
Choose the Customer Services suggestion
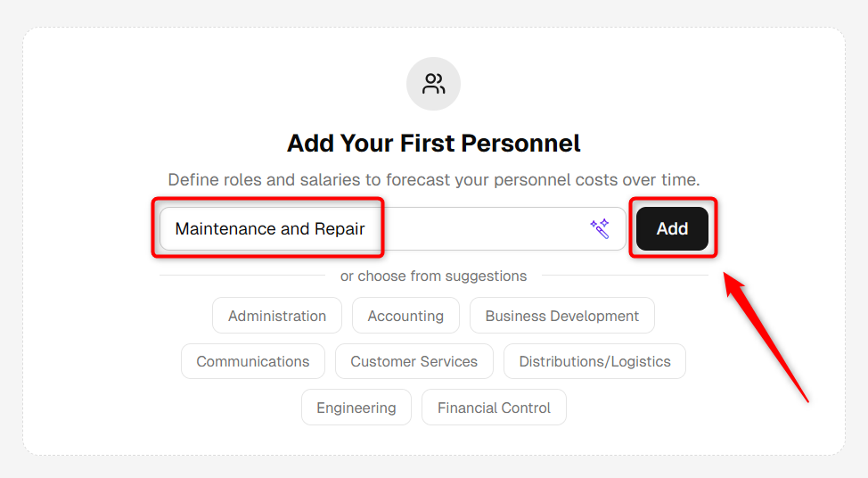coord(414,361)
